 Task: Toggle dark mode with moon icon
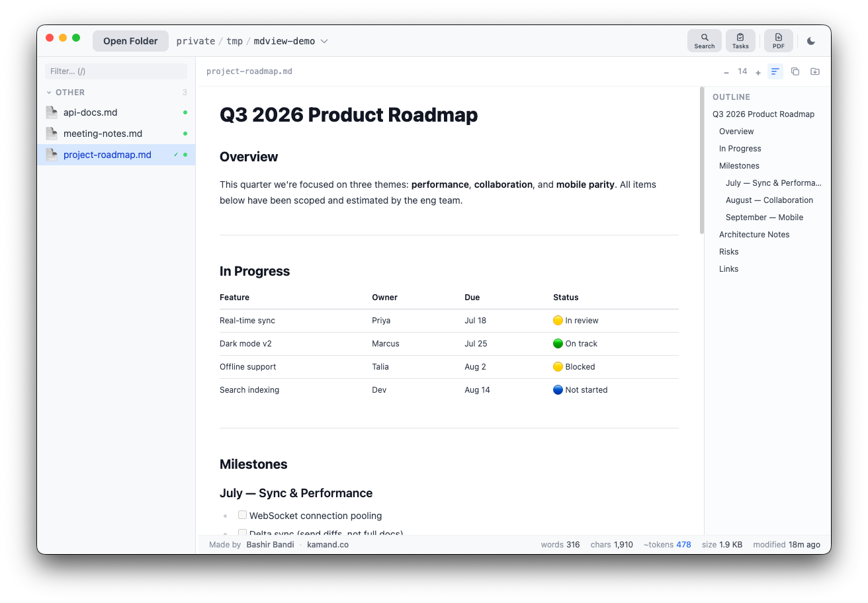(x=811, y=41)
